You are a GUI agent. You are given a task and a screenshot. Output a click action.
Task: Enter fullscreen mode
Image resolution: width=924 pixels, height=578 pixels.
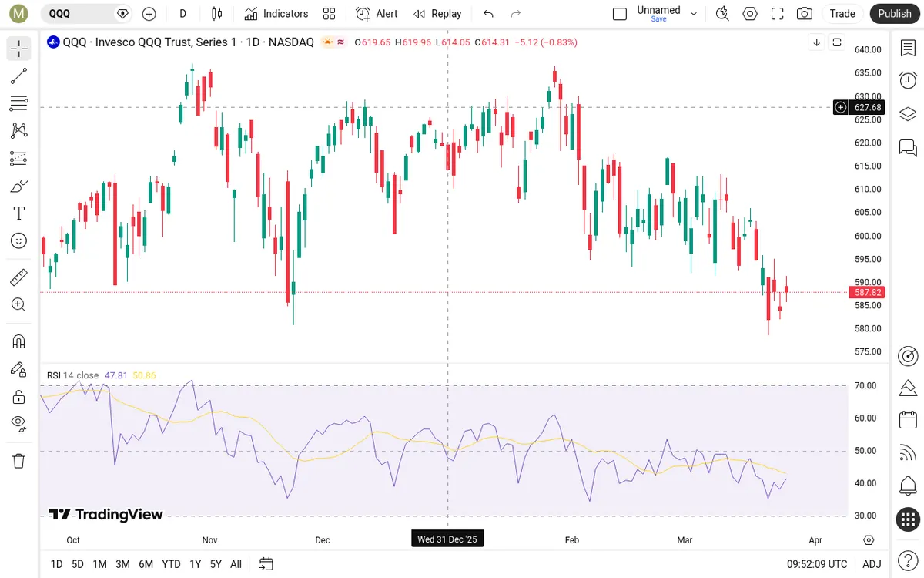click(778, 14)
